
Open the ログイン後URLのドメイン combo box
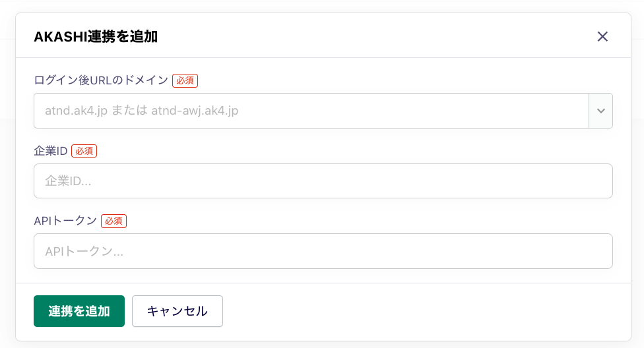323,111
